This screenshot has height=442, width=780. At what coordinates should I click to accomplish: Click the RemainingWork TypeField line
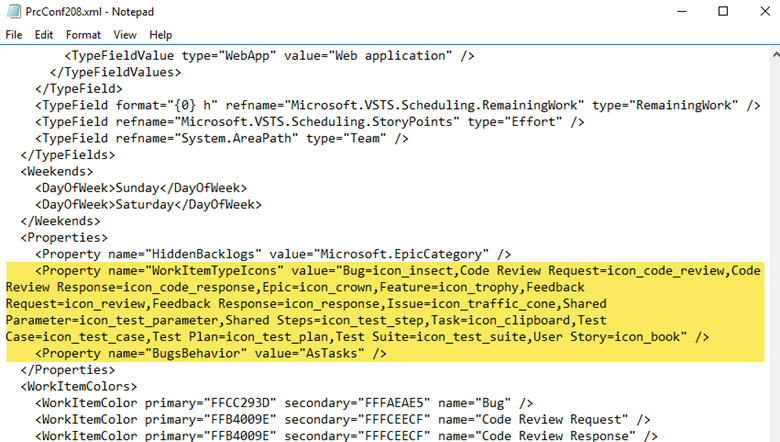397,105
